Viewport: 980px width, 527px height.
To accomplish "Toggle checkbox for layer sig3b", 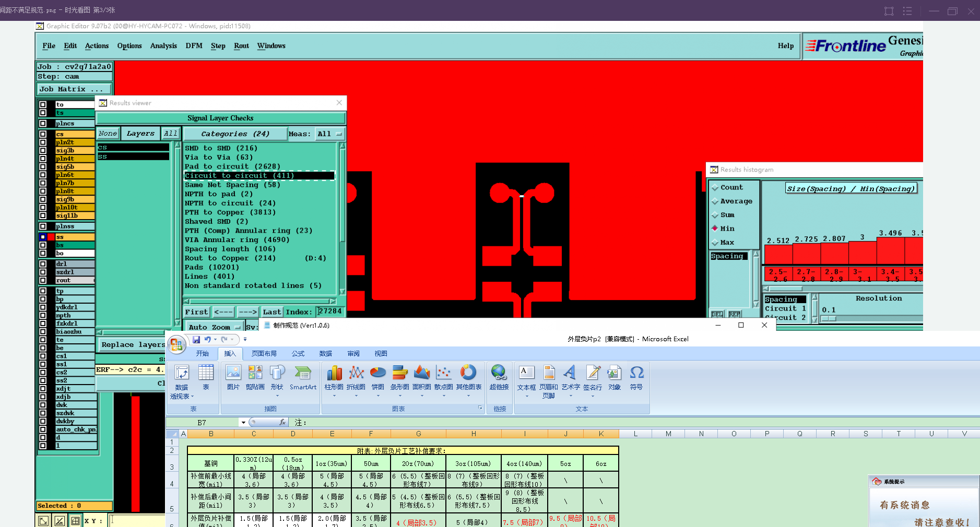I will click(43, 150).
